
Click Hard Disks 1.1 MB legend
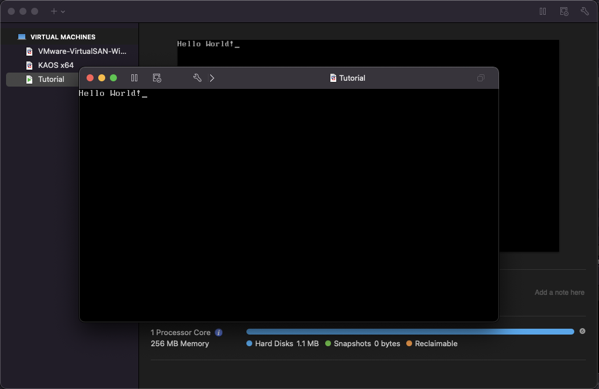pos(283,344)
